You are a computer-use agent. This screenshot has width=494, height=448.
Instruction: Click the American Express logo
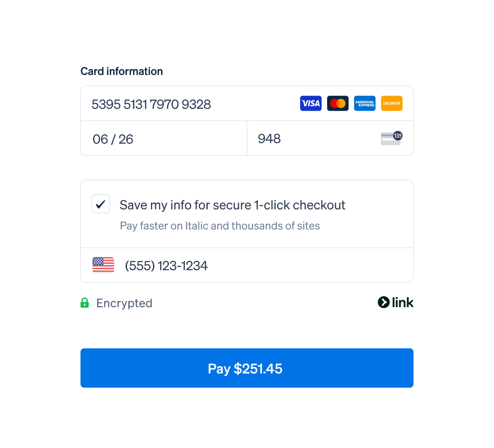[x=365, y=103]
